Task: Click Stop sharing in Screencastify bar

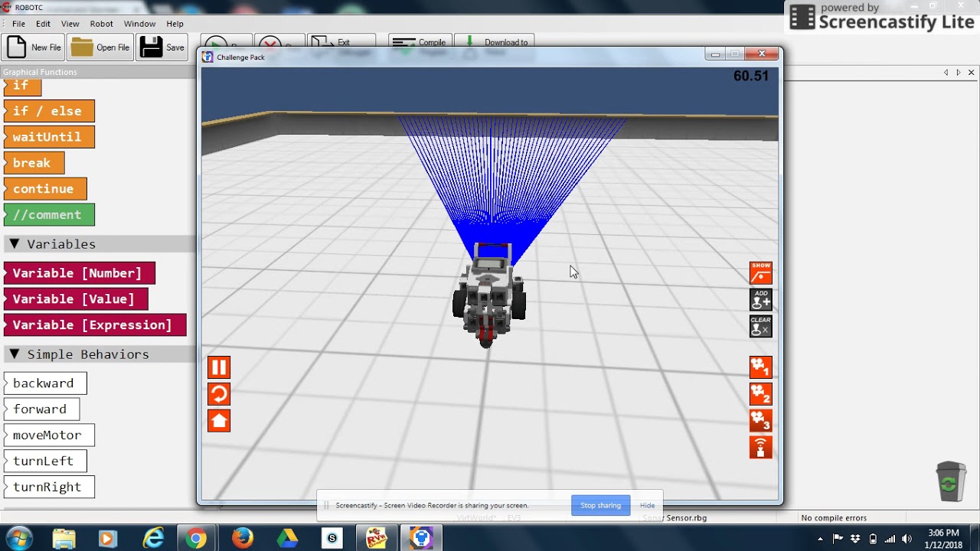Action: pos(600,505)
